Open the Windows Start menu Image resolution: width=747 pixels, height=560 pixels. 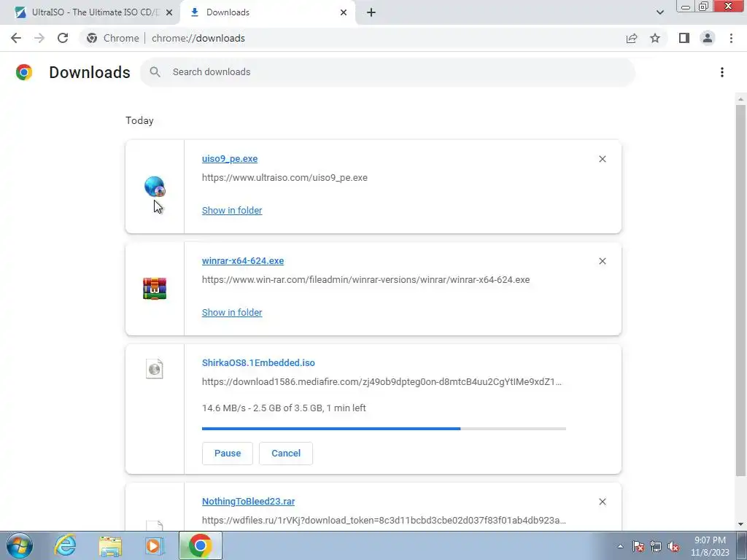pos(19,545)
